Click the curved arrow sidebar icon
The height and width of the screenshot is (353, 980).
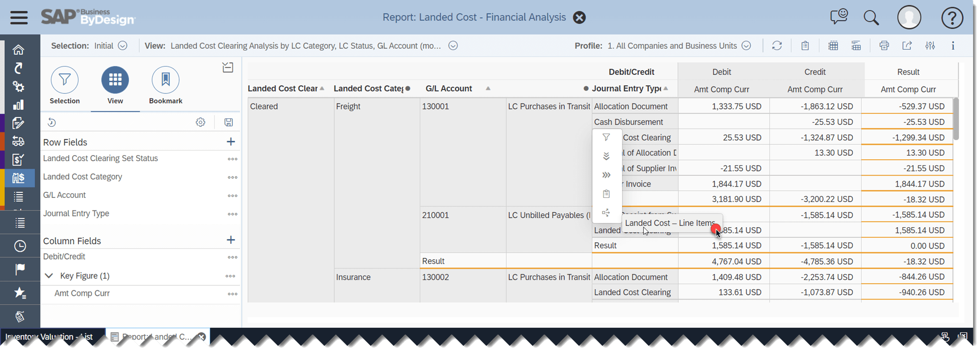click(x=18, y=68)
